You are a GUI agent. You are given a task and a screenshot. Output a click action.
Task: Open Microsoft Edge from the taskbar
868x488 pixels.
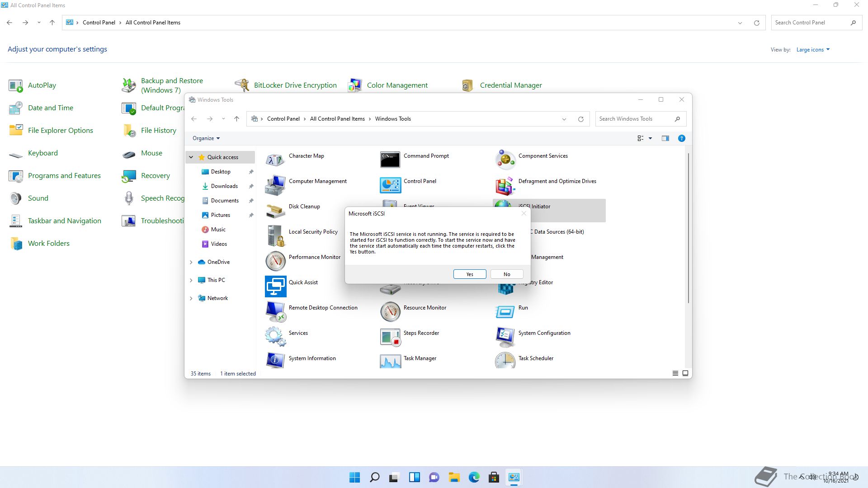point(474,477)
